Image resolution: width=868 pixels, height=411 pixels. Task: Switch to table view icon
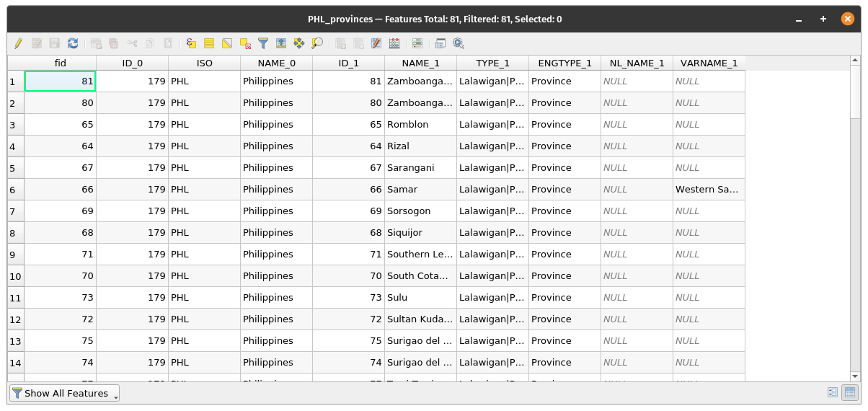coord(850,393)
